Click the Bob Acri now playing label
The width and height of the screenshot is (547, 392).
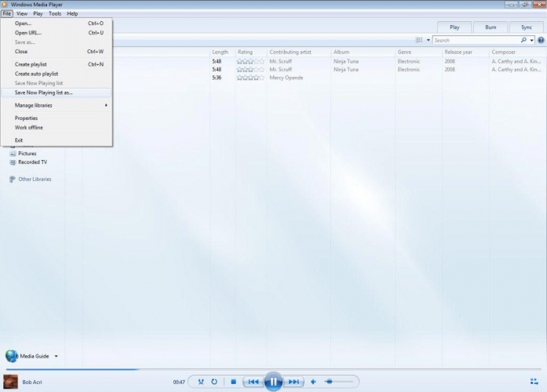[32, 383]
